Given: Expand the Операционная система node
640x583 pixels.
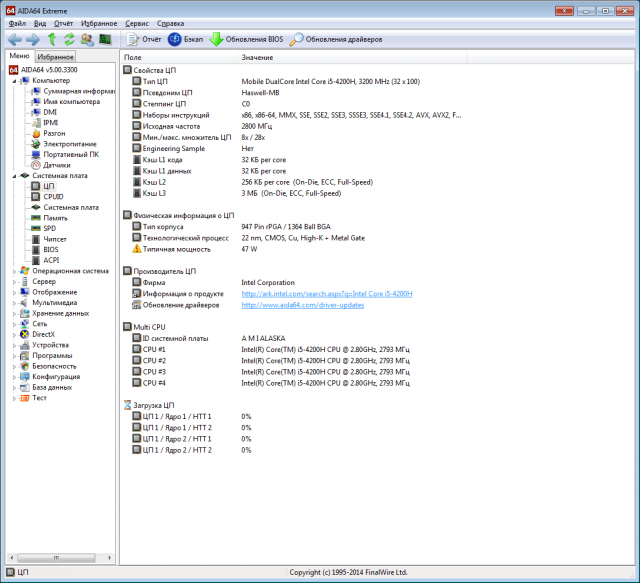Looking at the screenshot, I should [14, 271].
